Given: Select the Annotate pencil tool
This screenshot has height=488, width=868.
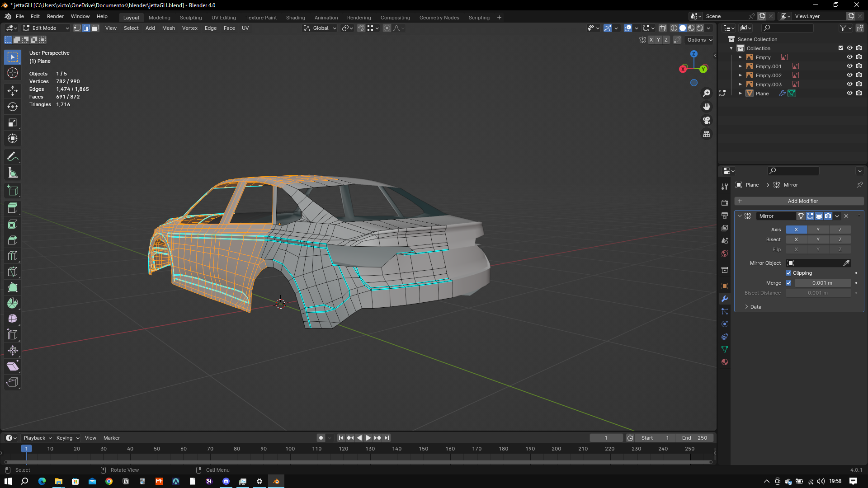Looking at the screenshot, I should point(13,157).
